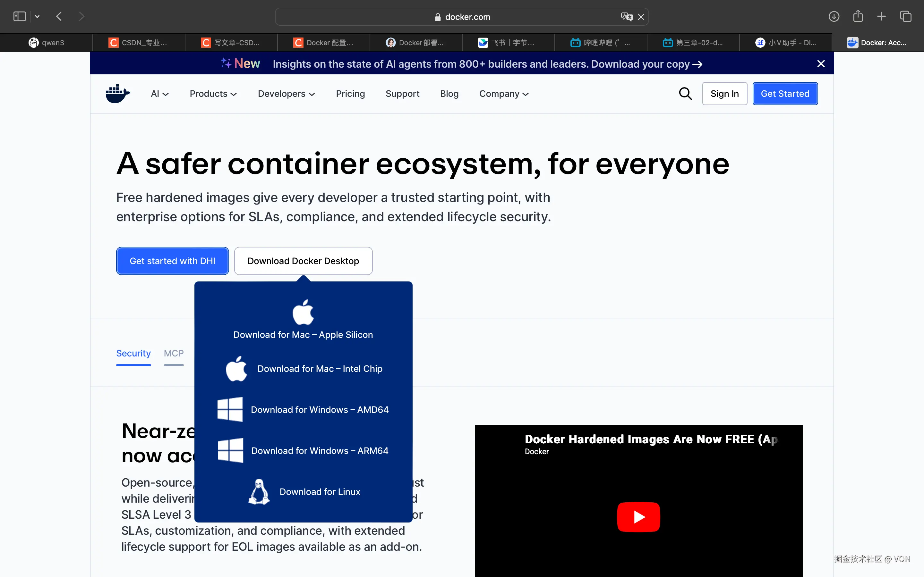Click the docker.com address bar
The height and width of the screenshot is (577, 924).
(x=462, y=16)
